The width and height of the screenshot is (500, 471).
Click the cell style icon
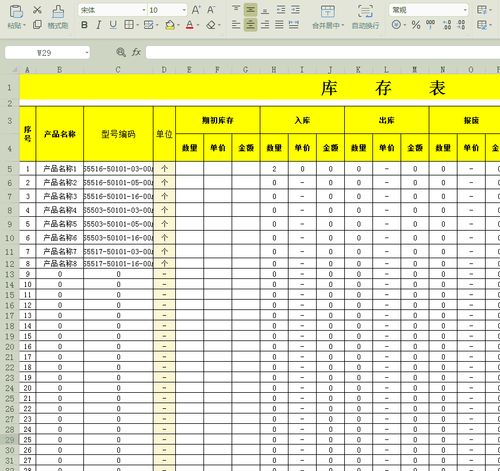click(x=148, y=25)
